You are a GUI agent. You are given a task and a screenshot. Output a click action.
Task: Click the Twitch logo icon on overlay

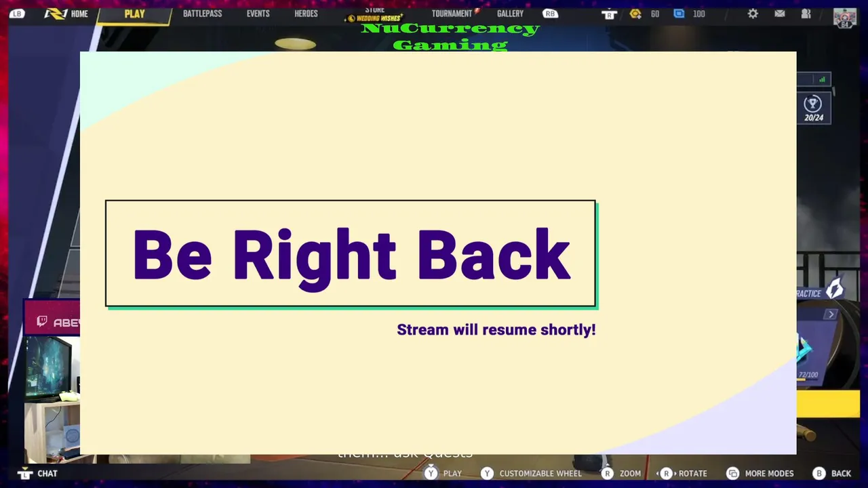tap(42, 321)
